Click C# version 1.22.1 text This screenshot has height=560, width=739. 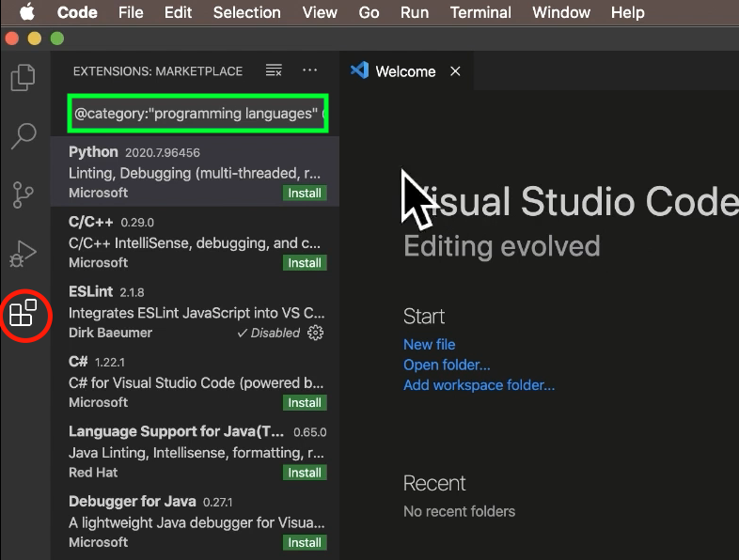110,362
